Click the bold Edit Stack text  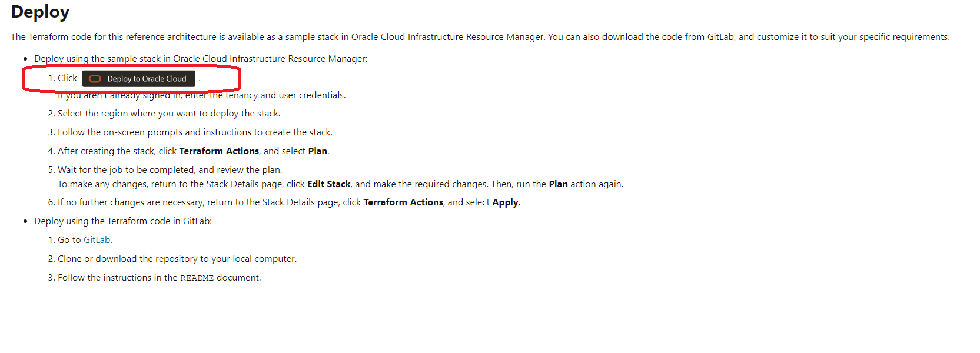pyautogui.click(x=328, y=184)
